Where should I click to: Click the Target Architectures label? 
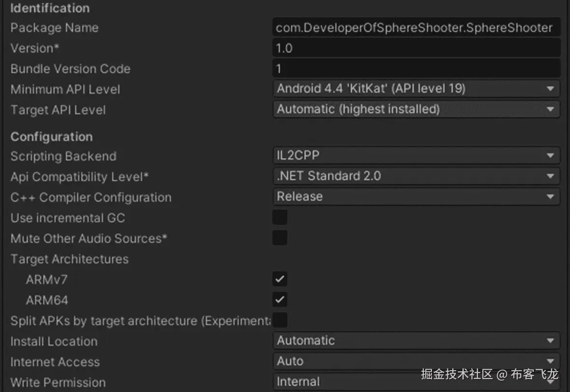70,259
